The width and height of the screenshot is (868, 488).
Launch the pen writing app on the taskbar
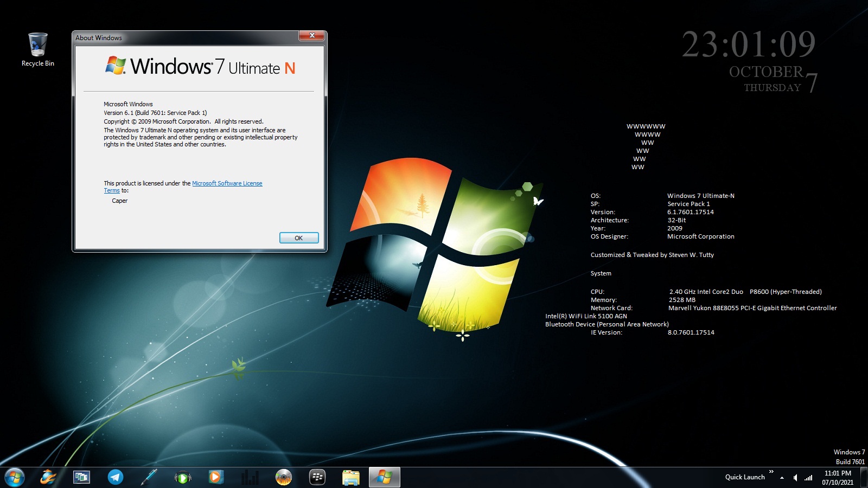(x=149, y=477)
